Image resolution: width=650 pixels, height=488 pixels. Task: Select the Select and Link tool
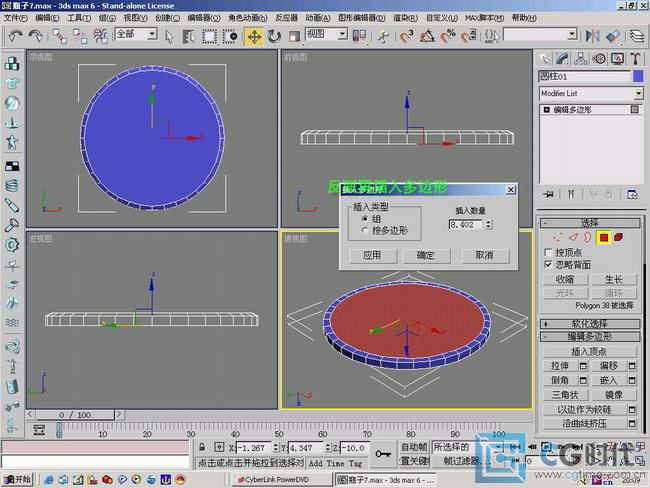point(60,36)
